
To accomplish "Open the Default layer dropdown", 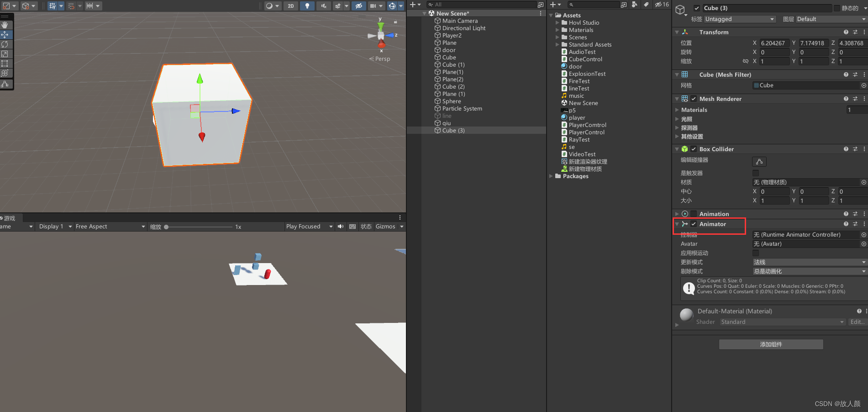I will click(831, 19).
